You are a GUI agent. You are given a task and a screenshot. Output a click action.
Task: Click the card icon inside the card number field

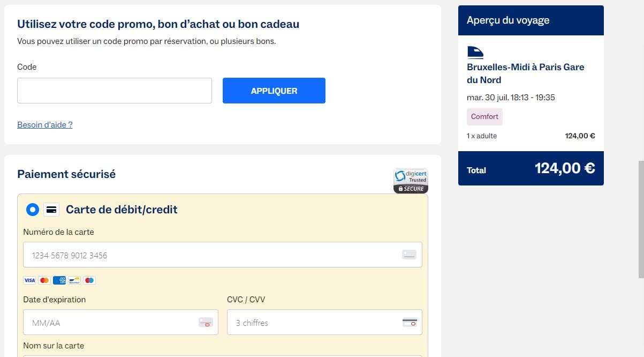[x=409, y=254]
